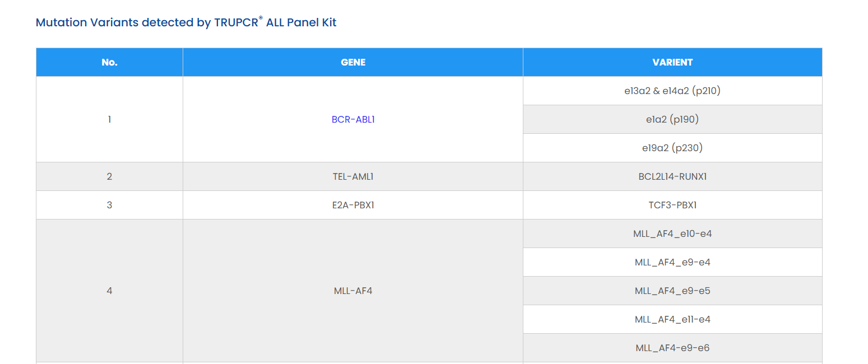The image size is (868, 364).
Task: Click the MLL_AF4_e9-e4 variant cell
Action: pyautogui.click(x=672, y=262)
